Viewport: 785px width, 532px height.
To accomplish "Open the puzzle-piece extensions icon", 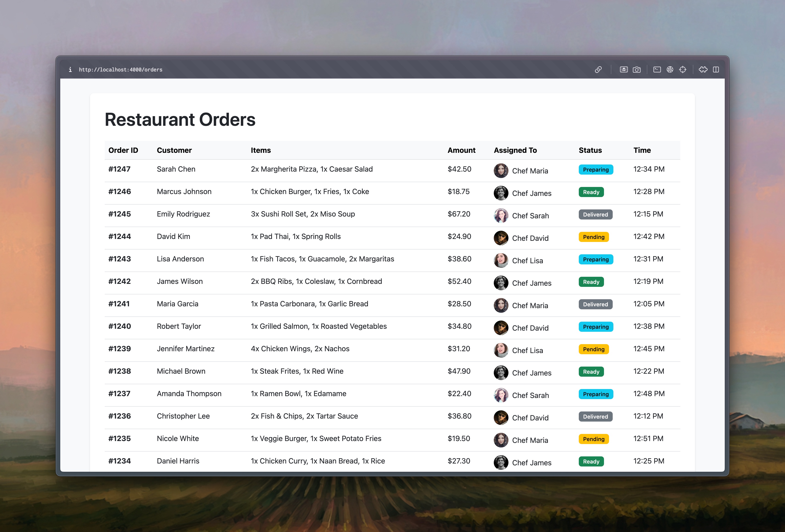I will click(703, 70).
